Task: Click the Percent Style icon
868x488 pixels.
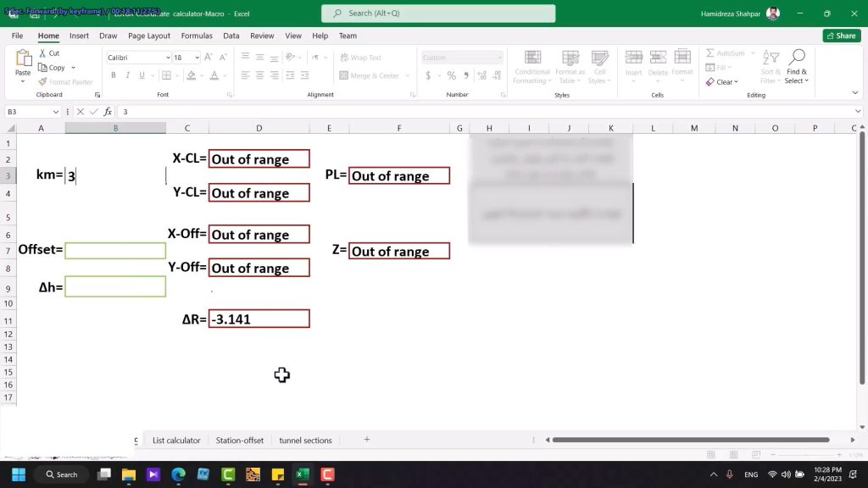Action: click(451, 75)
